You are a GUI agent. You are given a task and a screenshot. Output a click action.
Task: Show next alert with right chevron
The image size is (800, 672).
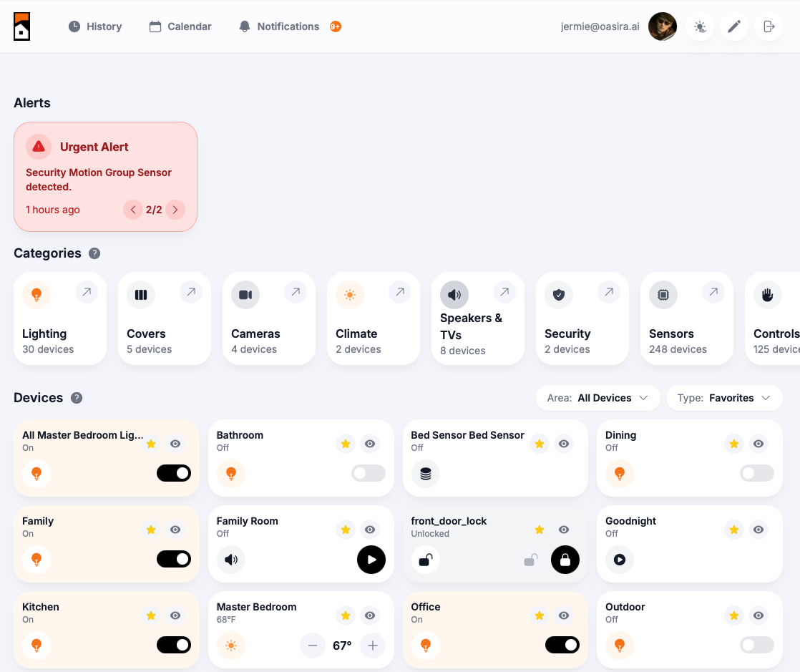pos(175,210)
